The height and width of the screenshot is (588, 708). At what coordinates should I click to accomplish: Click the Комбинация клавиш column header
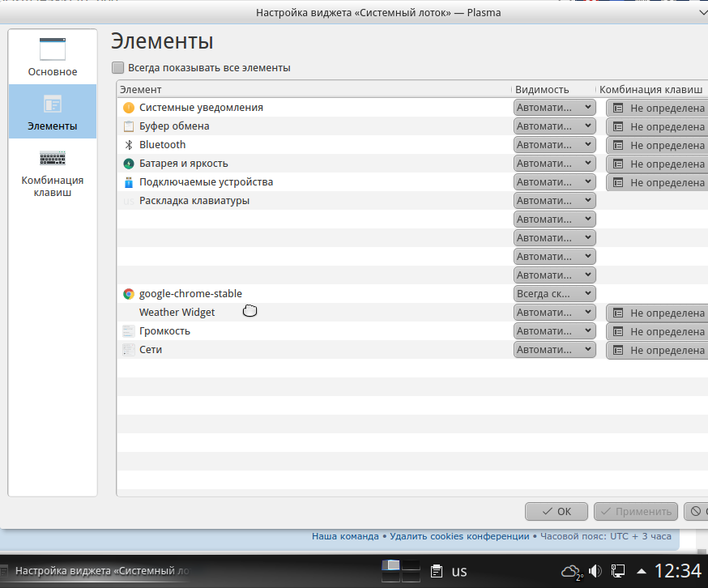(651, 89)
